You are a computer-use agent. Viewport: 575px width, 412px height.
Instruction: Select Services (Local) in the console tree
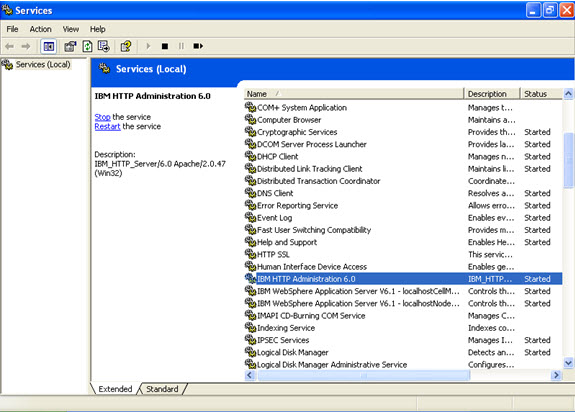[43, 65]
